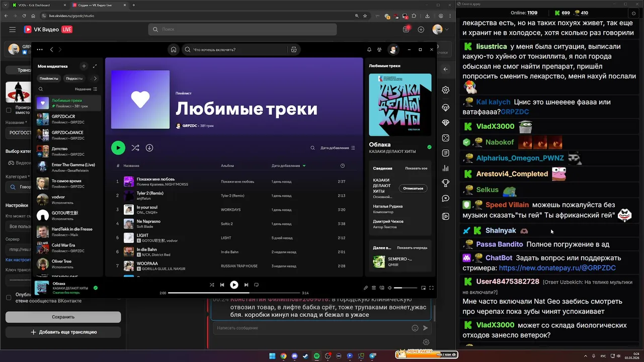Click the browse icon in the Spotify search box
The width and height of the screenshot is (644, 362).
[294, 50]
